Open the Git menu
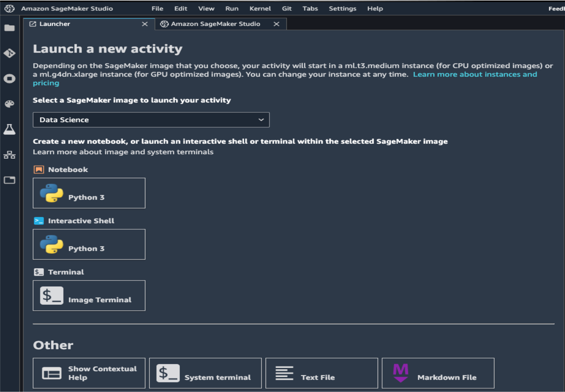This screenshot has width=565, height=392. tap(286, 9)
